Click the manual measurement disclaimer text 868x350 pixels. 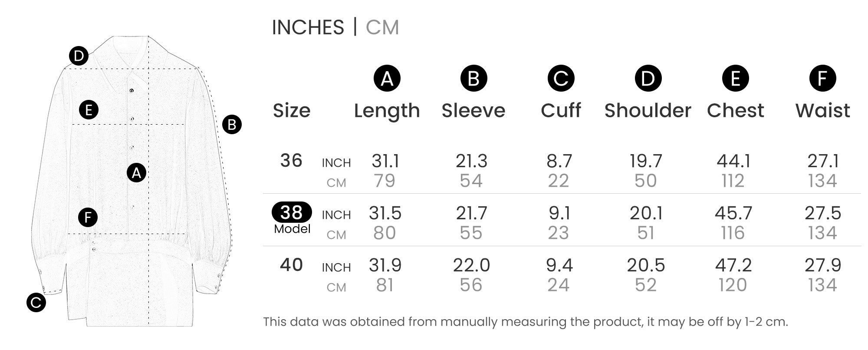coord(525,322)
